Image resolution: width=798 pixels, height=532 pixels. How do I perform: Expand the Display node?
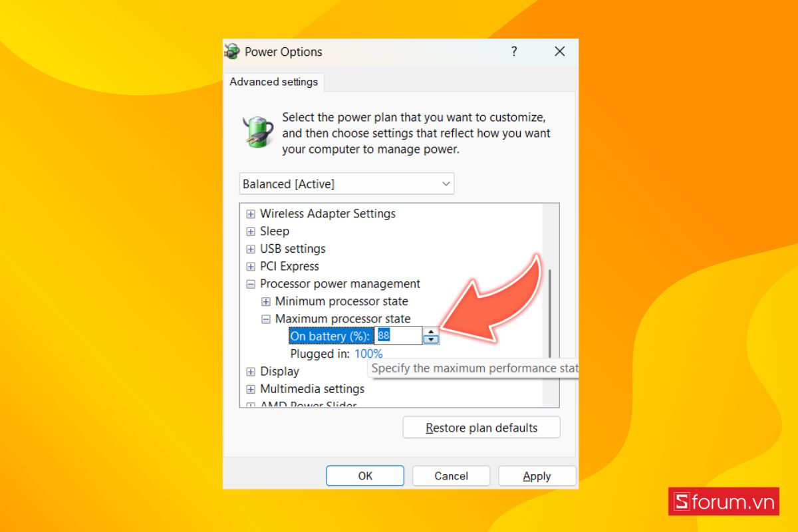[x=251, y=372]
